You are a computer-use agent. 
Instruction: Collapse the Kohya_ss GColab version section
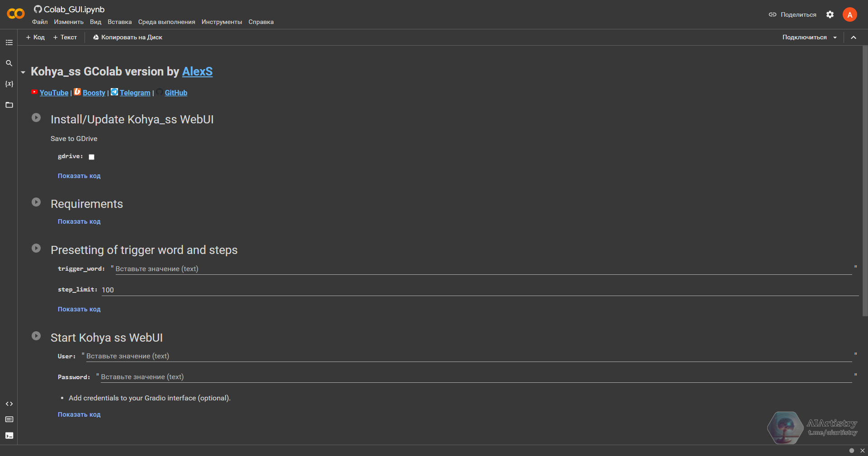pos(23,71)
